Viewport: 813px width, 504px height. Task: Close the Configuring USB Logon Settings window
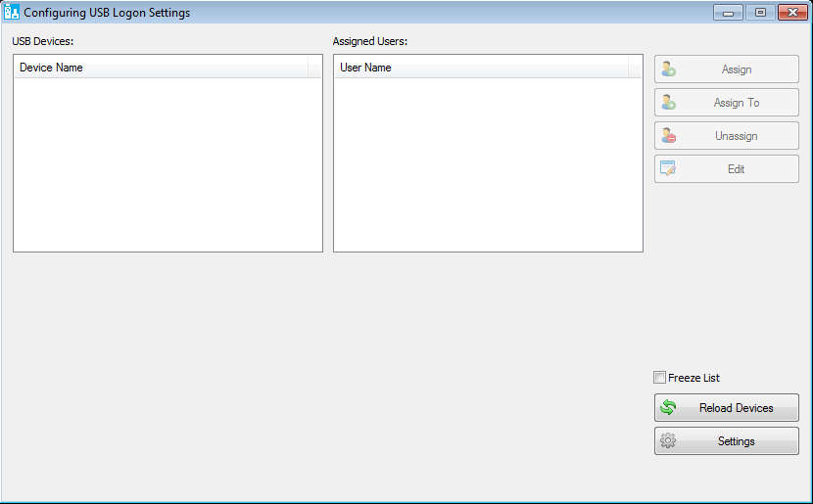coord(792,13)
